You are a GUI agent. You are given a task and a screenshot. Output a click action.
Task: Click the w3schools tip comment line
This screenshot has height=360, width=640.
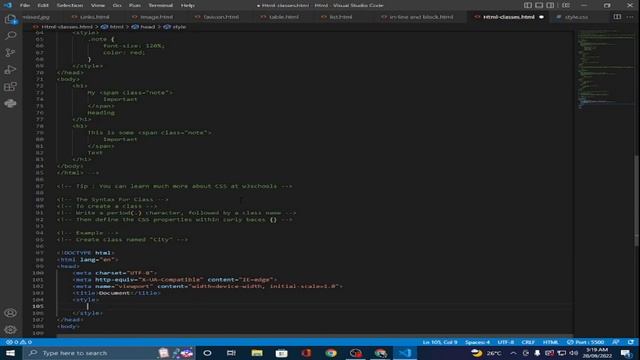tap(174, 186)
